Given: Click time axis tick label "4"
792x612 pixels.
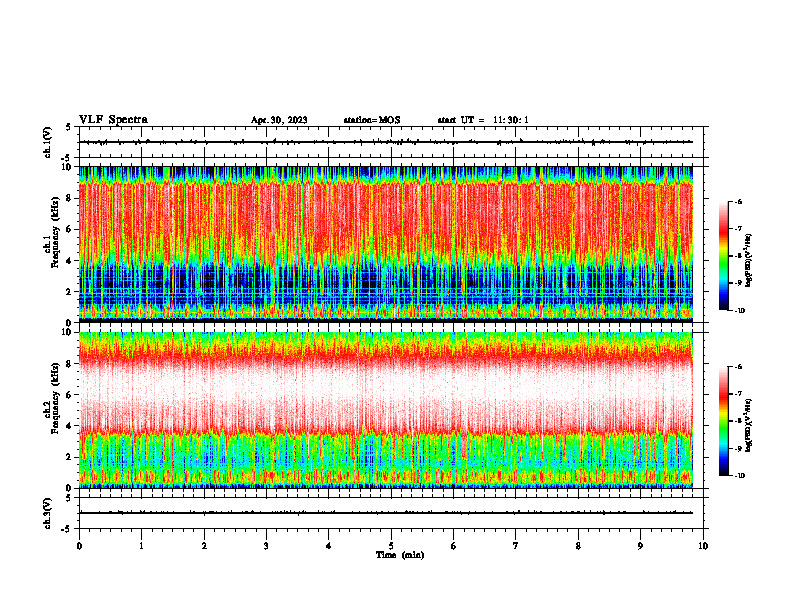Looking at the screenshot, I should [x=329, y=546].
